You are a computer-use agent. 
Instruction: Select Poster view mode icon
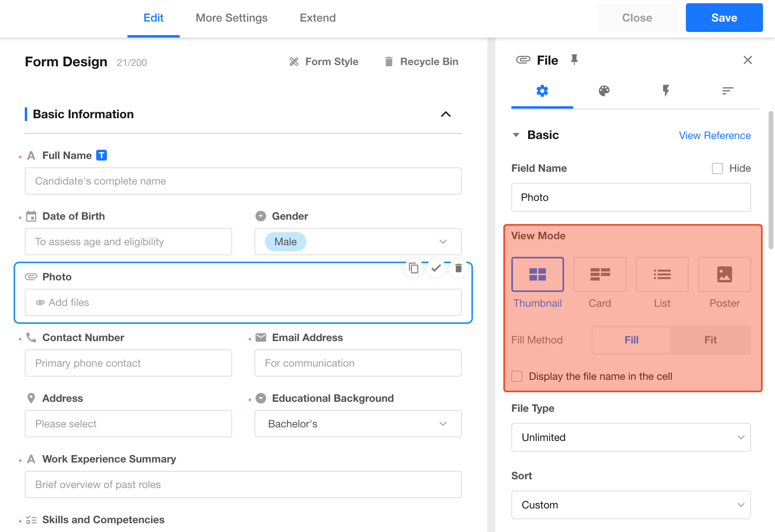724,274
